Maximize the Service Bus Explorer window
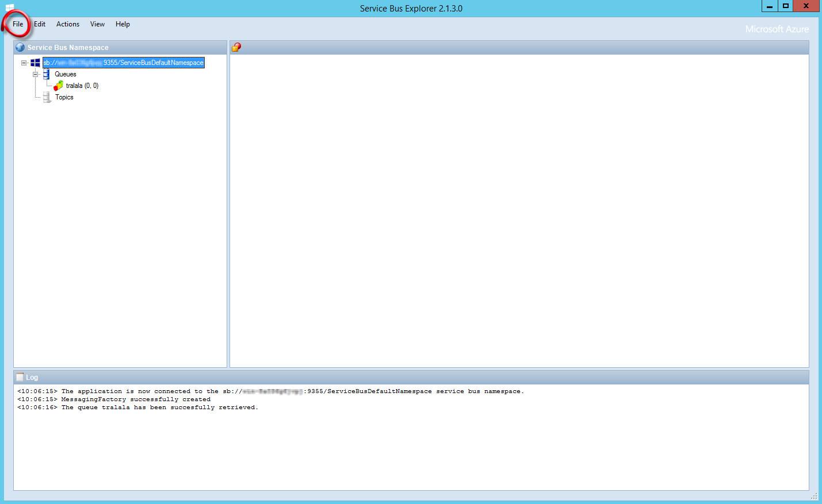 coord(785,6)
